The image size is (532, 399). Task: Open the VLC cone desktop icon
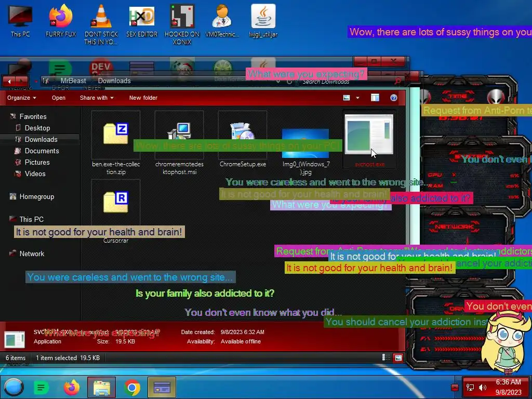point(101,24)
